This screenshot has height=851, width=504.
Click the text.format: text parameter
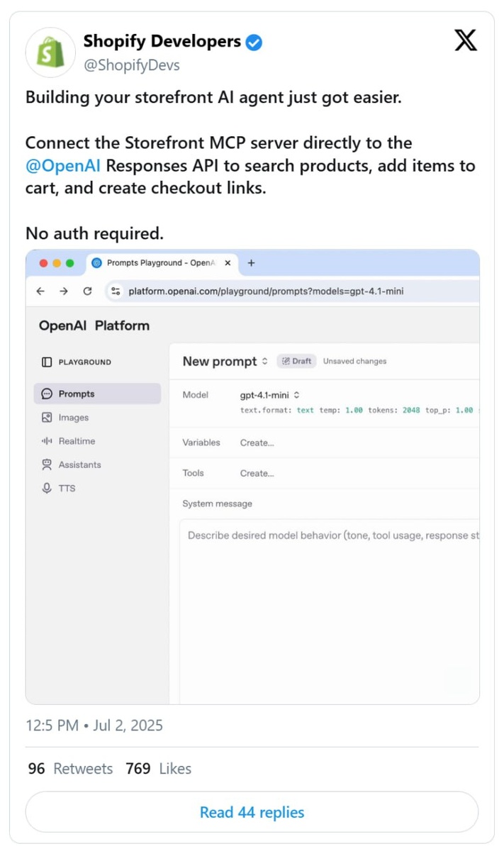(277, 410)
